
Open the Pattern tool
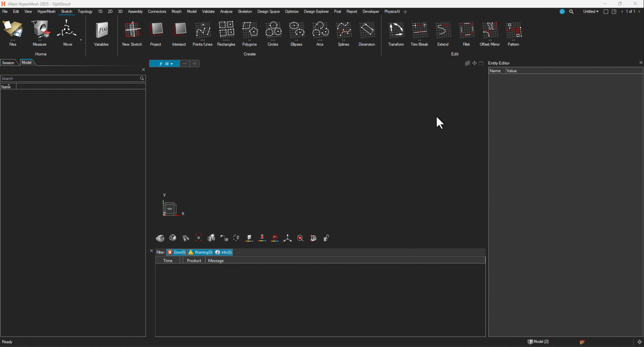point(514,33)
